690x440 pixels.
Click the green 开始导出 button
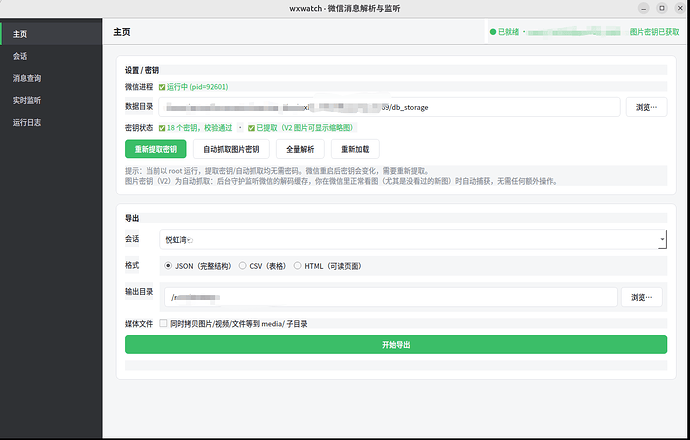pyautogui.click(x=396, y=345)
